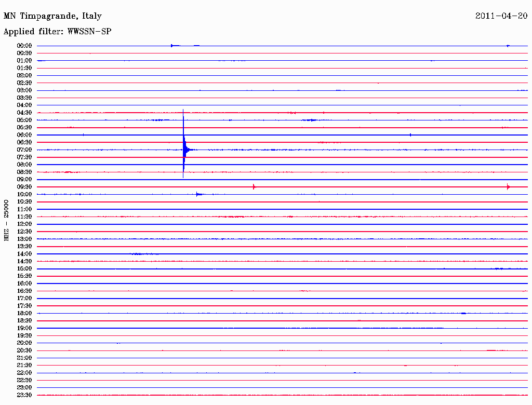Select the 14:00 time label
This screenshot has width=532, height=405.
tap(24, 254)
